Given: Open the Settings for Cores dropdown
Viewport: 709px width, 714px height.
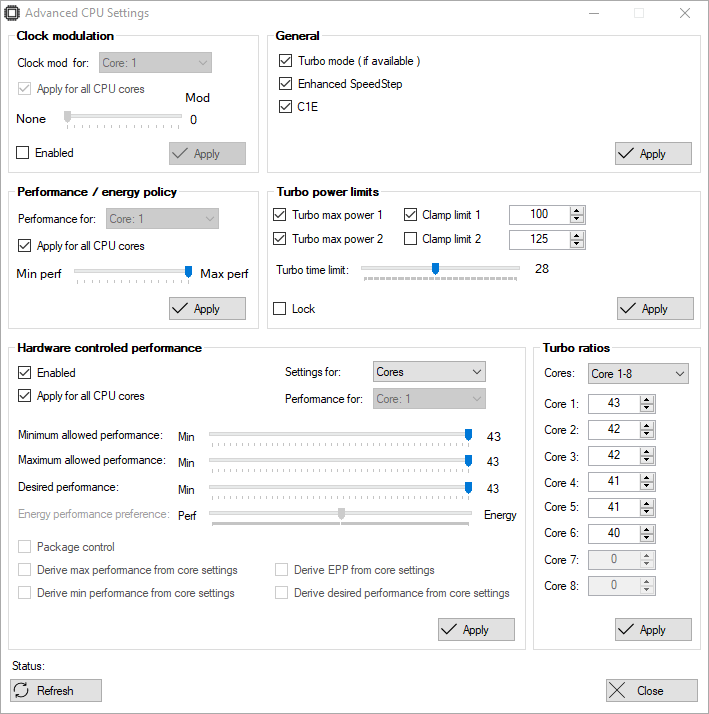Looking at the screenshot, I should pos(429,372).
